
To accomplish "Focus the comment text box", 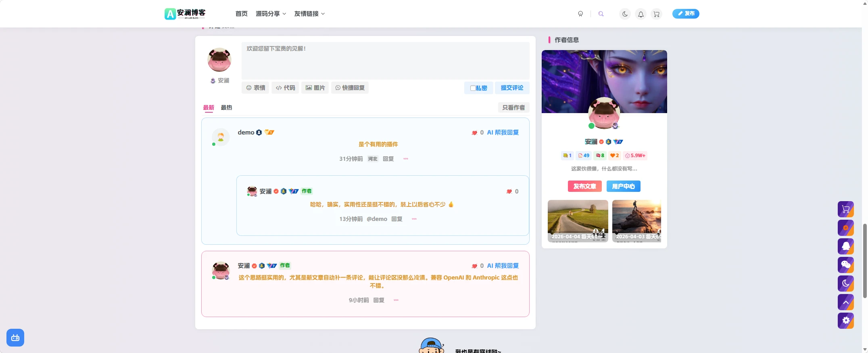I will (385, 61).
